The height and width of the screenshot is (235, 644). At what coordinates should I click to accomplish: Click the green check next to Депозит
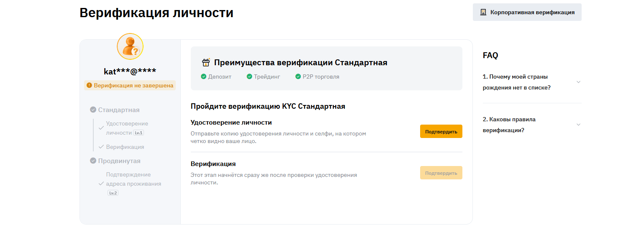[x=203, y=77]
